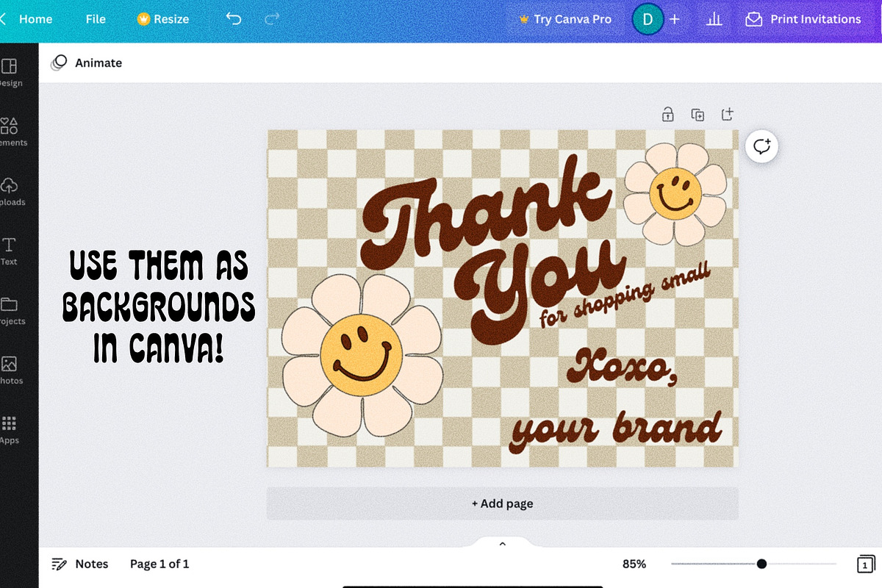Screen dimensions: 882x588
Task: Go to Home in top bar
Action: coord(35,19)
